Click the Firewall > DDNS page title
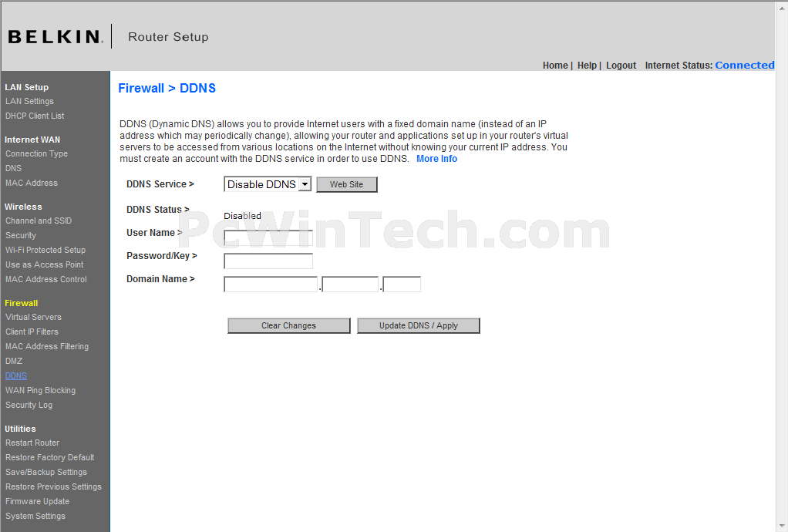The width and height of the screenshot is (788, 532). 167,89
